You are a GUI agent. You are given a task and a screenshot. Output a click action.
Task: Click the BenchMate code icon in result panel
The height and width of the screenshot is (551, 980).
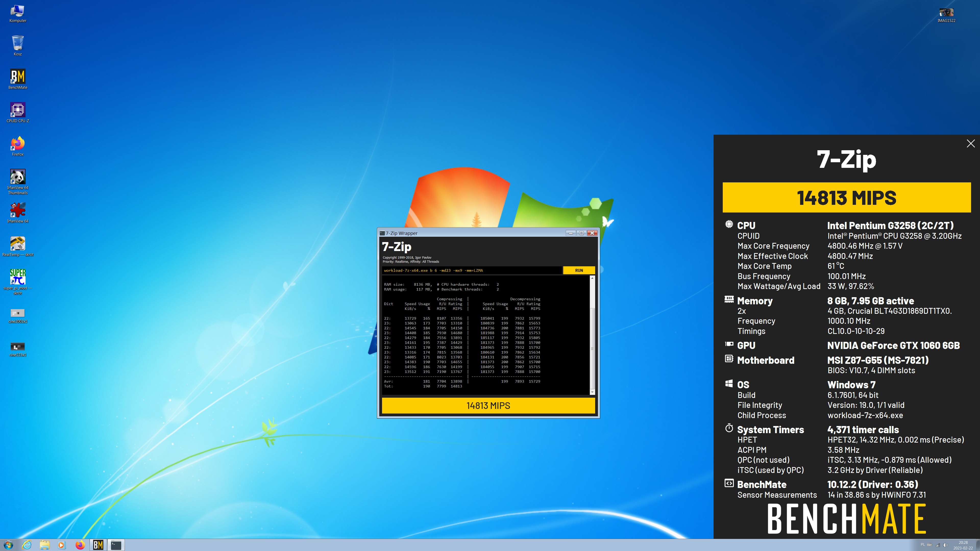pos(729,483)
